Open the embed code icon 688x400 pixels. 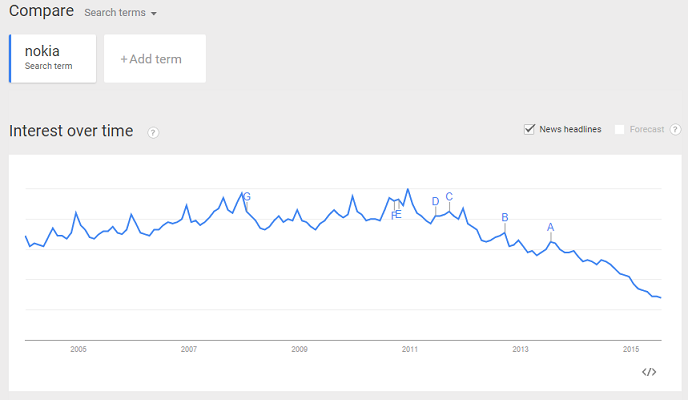(x=649, y=372)
